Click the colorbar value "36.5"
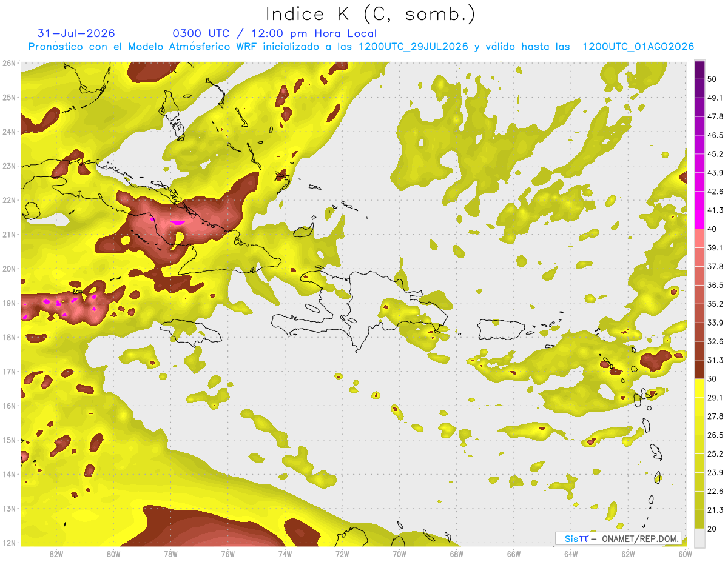The height and width of the screenshot is (562, 728). click(715, 285)
